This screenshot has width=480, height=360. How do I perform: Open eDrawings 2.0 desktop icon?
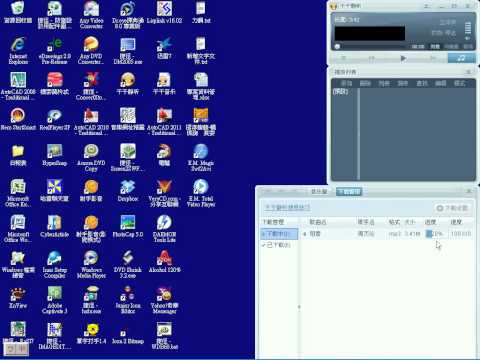click(x=55, y=51)
